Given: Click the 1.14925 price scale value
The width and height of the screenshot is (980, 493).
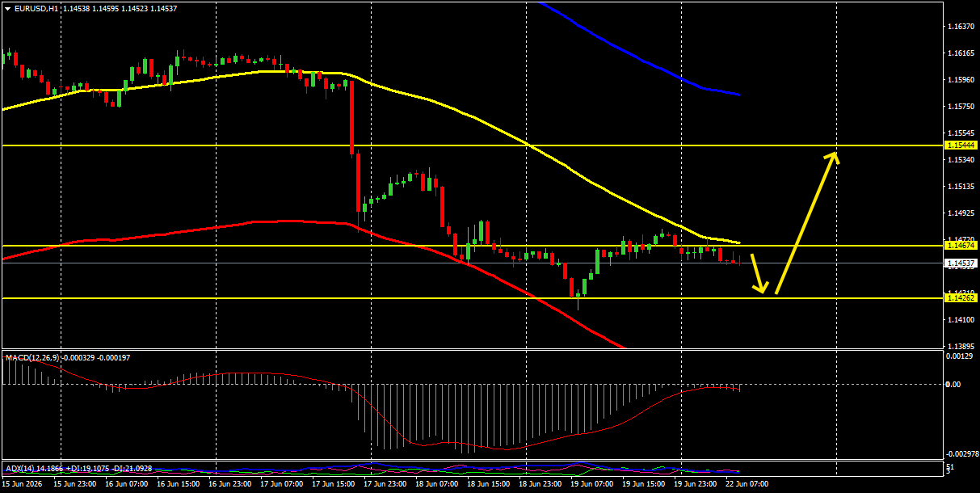Looking at the screenshot, I should (x=962, y=213).
